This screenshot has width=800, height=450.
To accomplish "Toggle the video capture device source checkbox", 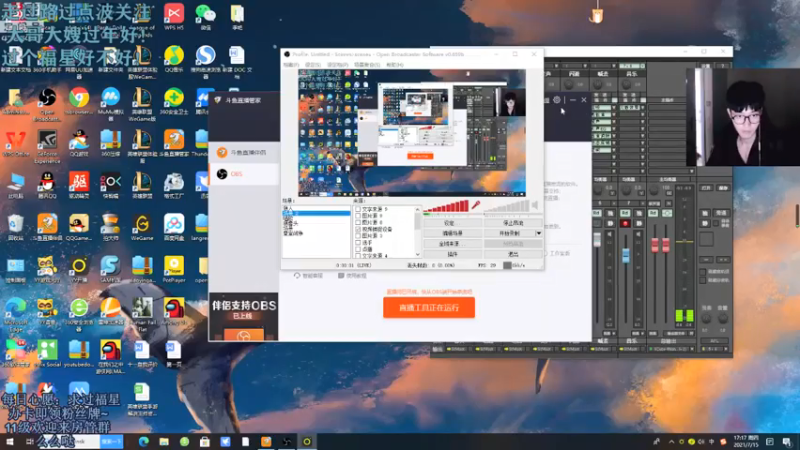I will (358, 229).
